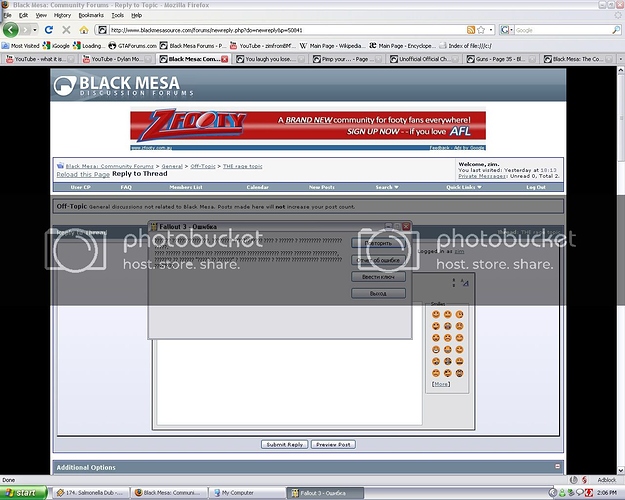The height and width of the screenshot is (500, 625).
Task: Open THE rage topic breadcrumb link
Action: pos(242,166)
